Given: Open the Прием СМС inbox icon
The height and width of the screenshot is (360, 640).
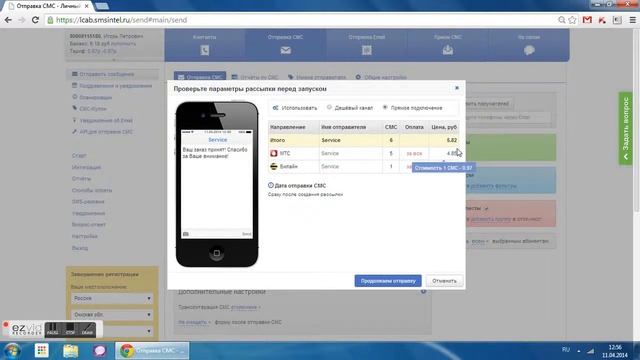Looking at the screenshot, I should [x=448, y=50].
